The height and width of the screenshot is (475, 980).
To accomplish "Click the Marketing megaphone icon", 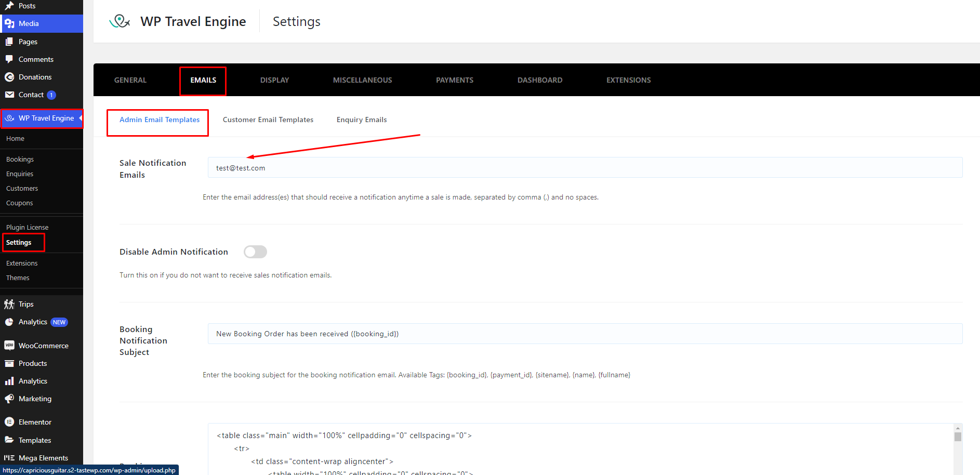I will [x=9, y=399].
